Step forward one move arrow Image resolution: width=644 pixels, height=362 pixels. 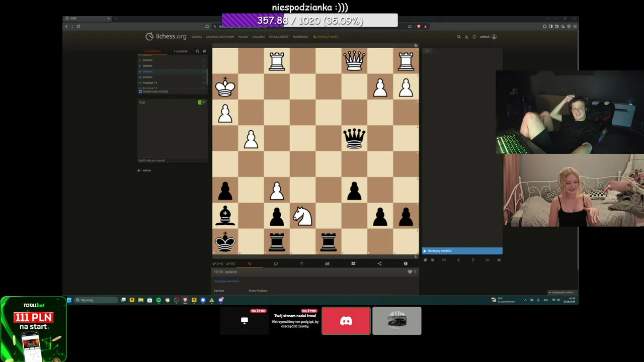coord(473,260)
